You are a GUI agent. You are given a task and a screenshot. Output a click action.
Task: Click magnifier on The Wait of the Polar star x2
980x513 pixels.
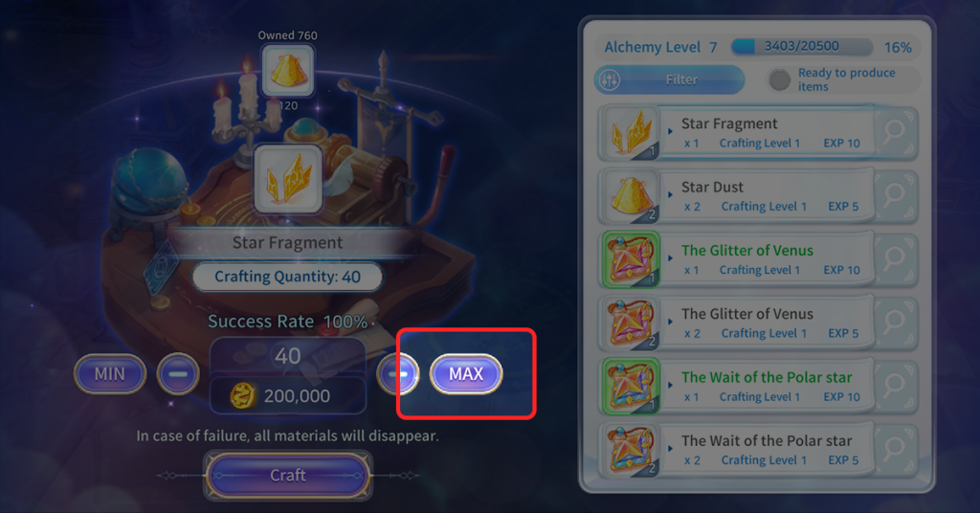(895, 449)
